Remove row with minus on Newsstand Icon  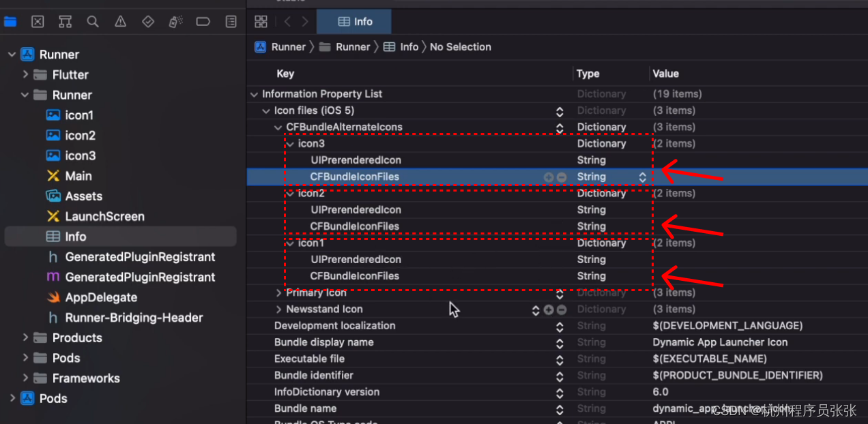(561, 309)
